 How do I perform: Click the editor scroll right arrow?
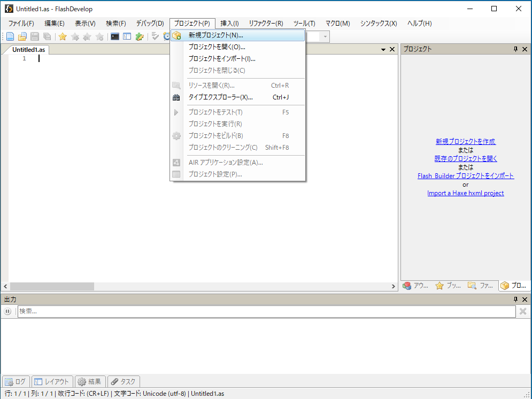click(394, 286)
